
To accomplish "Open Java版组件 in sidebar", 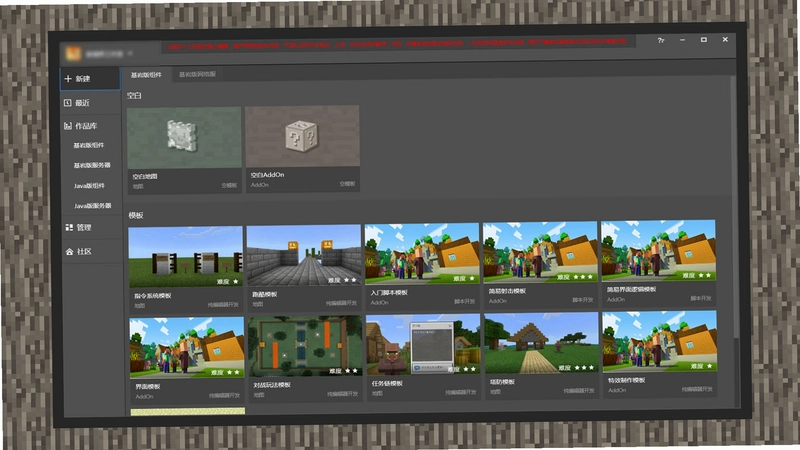I will [89, 186].
